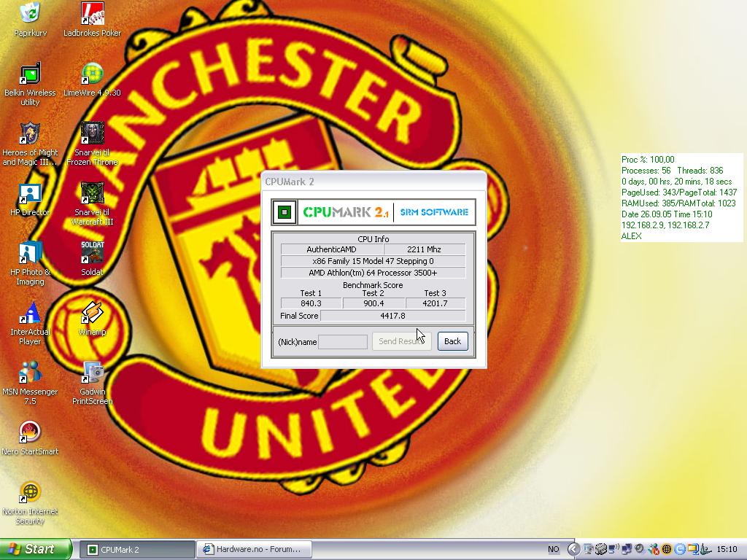Switch to the Hardware.no Forum taskbar item
747x560 pixels.
(x=255, y=550)
